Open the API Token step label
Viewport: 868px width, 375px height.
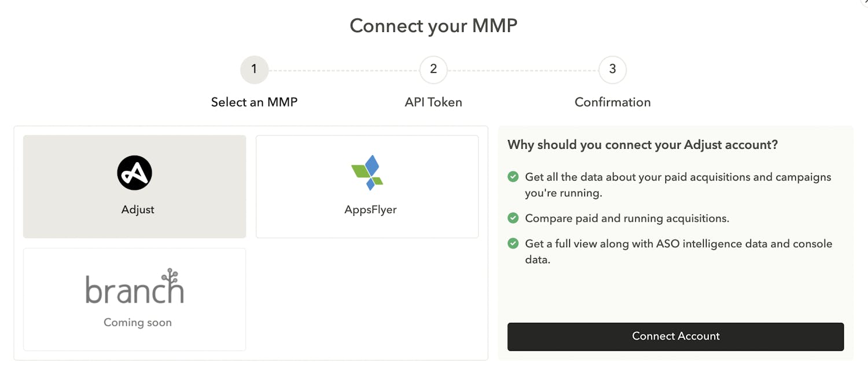point(433,102)
